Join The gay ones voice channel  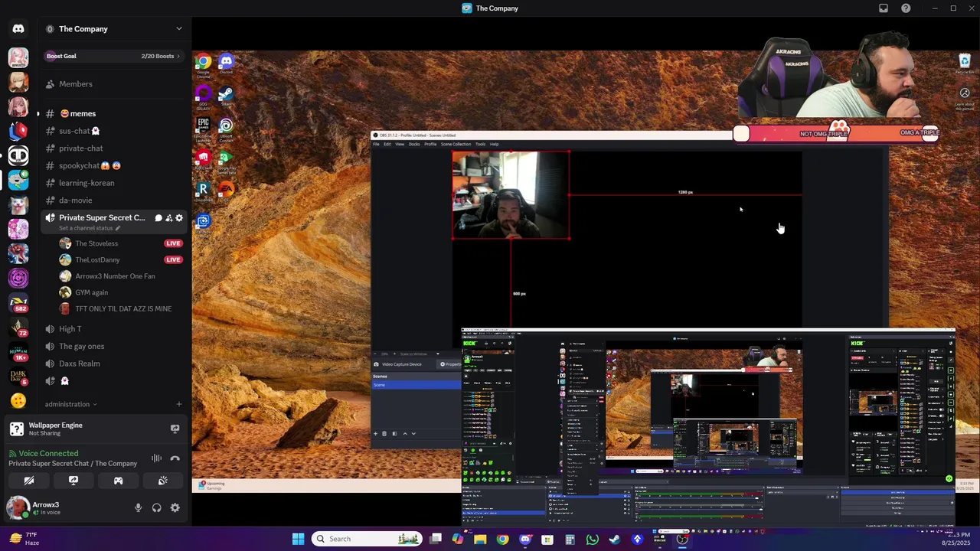coord(113,346)
